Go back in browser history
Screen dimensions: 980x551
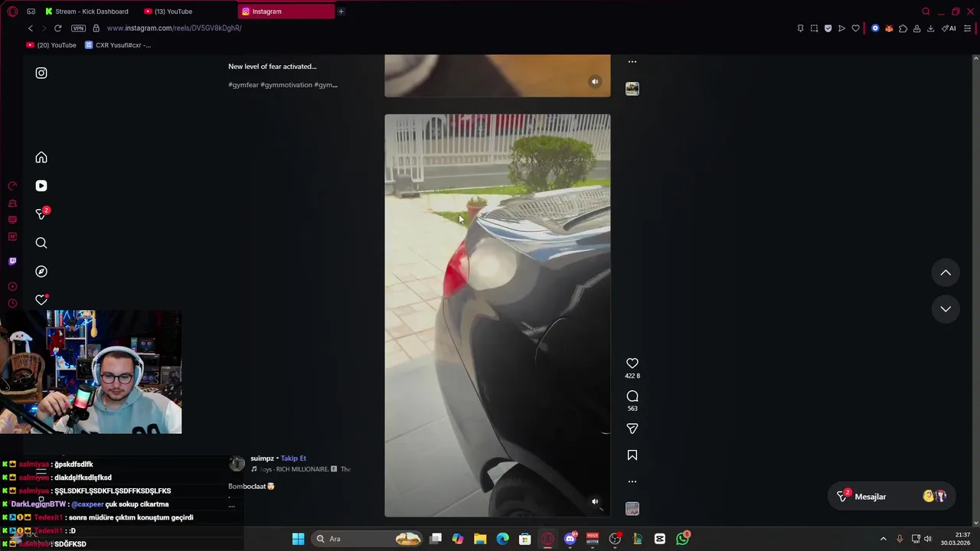coord(31,28)
